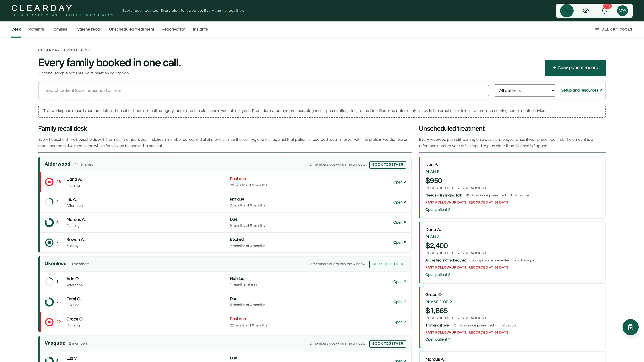Click Iris A.'s recall dial showing 2
The image size is (644, 362).
pos(49,202)
